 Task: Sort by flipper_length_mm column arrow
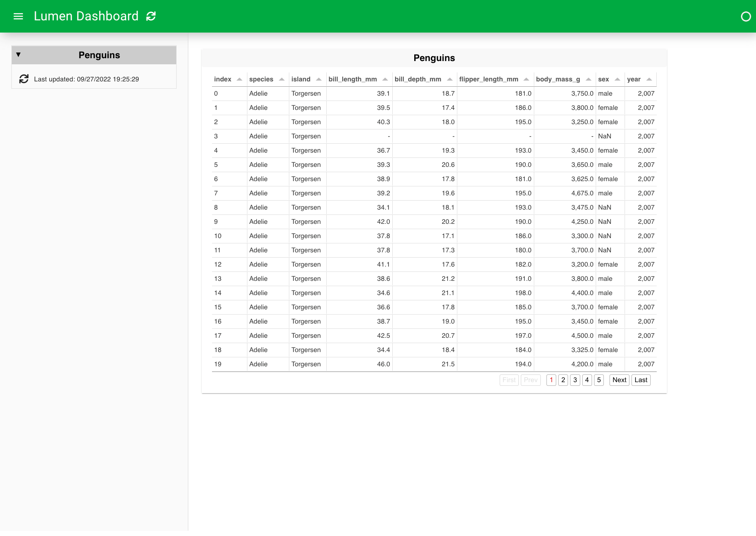click(x=526, y=79)
